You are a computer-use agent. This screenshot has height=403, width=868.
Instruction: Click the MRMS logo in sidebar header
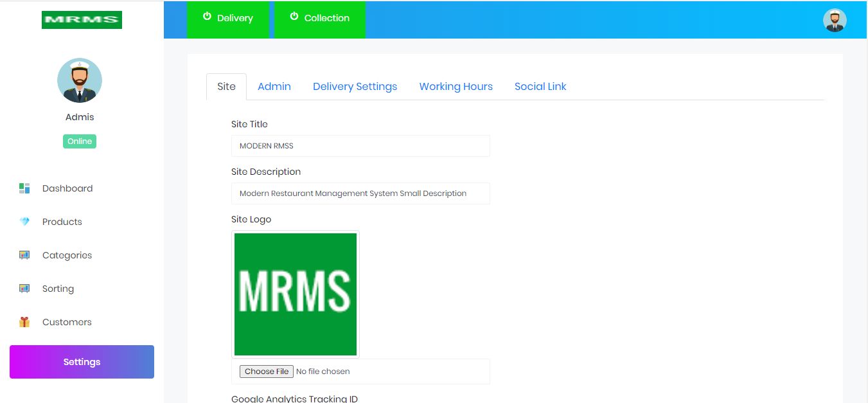[82, 20]
